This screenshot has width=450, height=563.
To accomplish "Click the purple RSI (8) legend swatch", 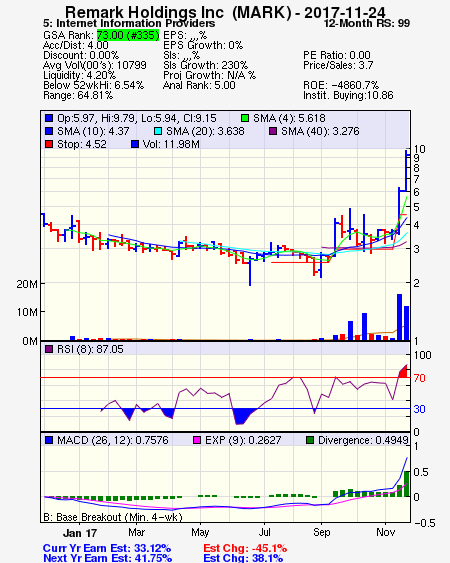I will [49, 349].
